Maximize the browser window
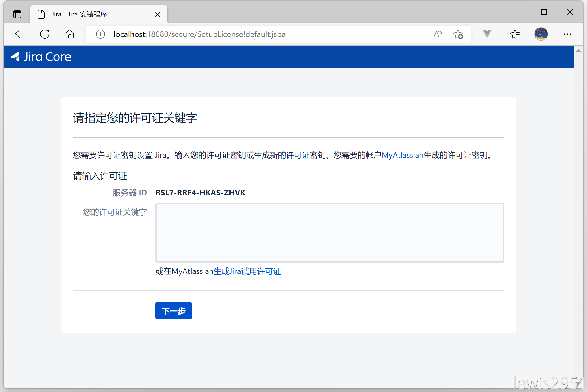The width and height of the screenshot is (587, 392). [544, 12]
